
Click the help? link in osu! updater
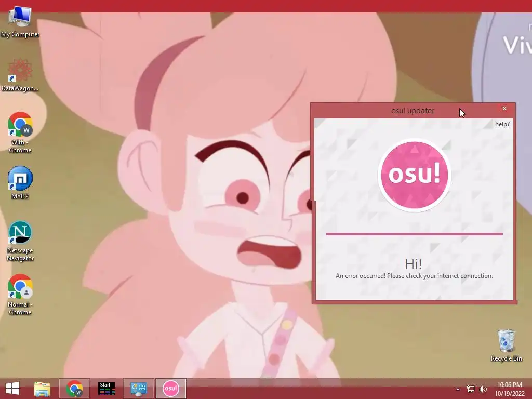tap(502, 124)
